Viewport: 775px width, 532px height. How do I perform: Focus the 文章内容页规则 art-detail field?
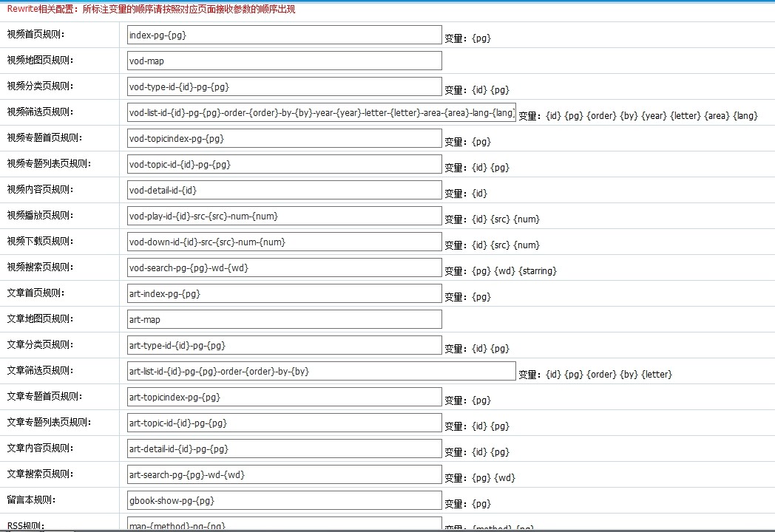pos(284,449)
